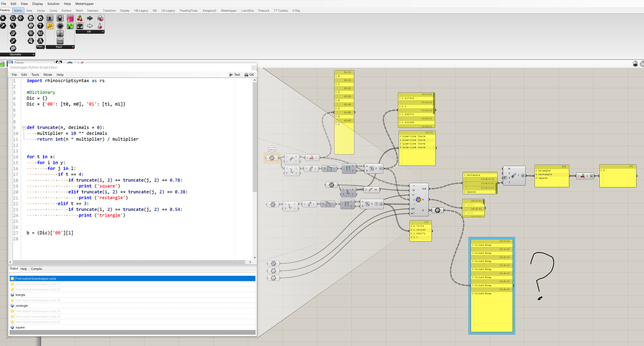Viewport: 644px width, 346px height.
Task: Open the Maths ribbon tab
Action: 18,11
